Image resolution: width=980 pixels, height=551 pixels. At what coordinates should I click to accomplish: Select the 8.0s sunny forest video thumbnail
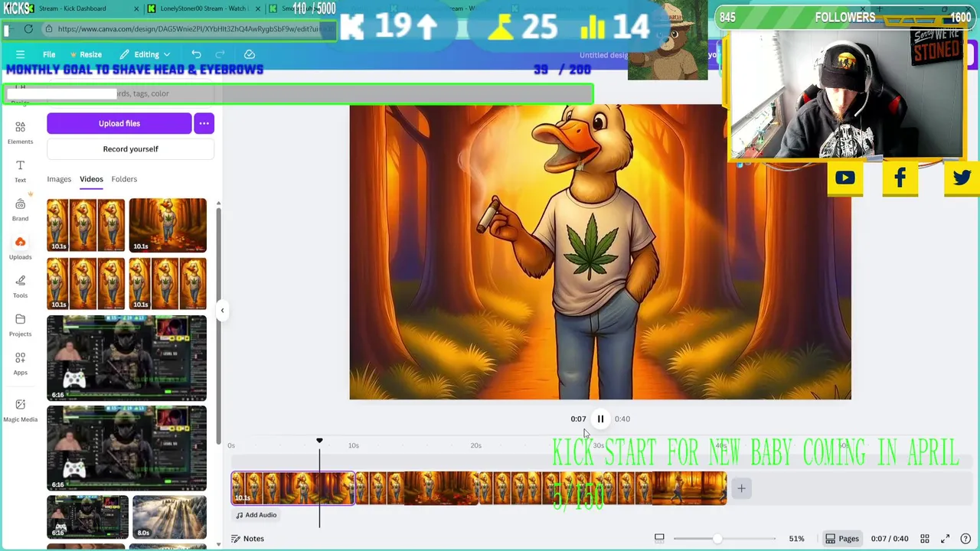pyautogui.click(x=169, y=517)
